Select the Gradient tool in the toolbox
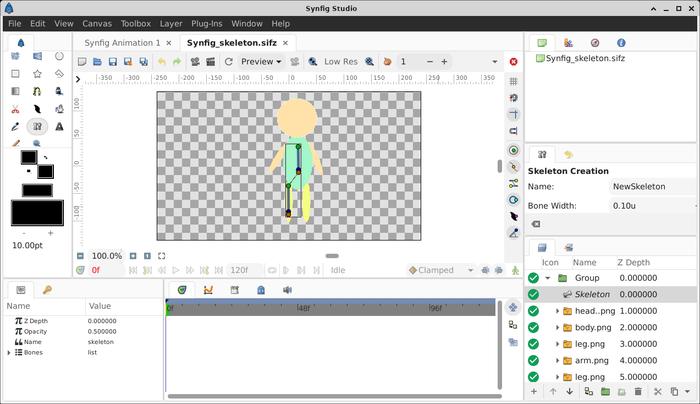The width and height of the screenshot is (700, 404). coord(15,92)
